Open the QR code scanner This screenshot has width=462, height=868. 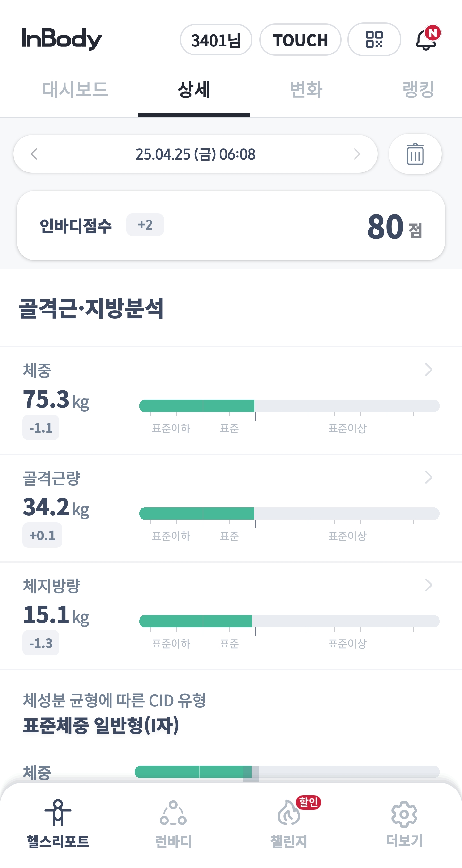(374, 40)
